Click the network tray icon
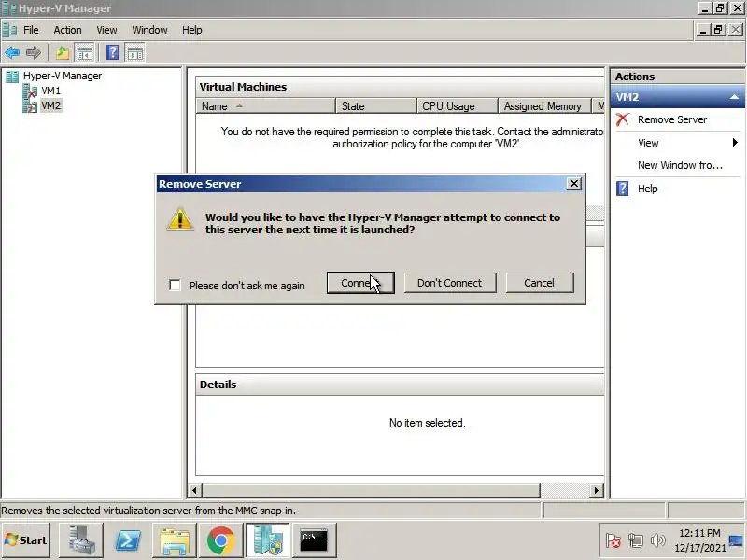The height and width of the screenshot is (560, 747). [x=636, y=540]
